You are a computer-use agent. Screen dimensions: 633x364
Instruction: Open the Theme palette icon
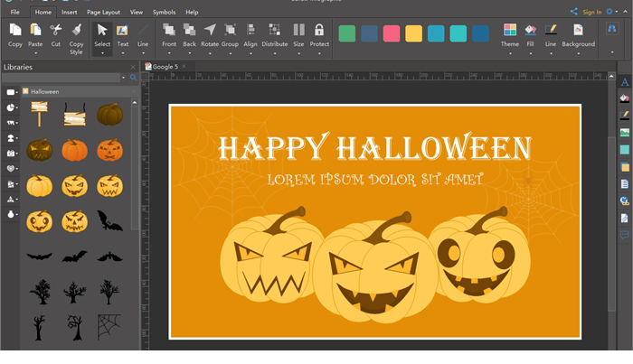click(510, 30)
